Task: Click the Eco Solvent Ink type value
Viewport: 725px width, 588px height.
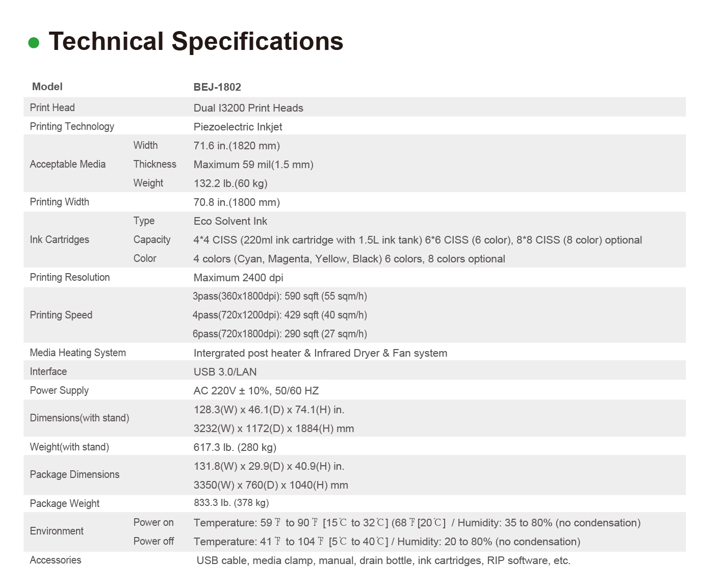Action: click(230, 221)
